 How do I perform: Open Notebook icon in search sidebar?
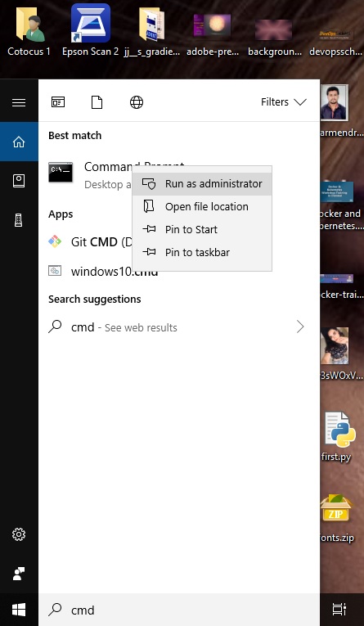19,181
